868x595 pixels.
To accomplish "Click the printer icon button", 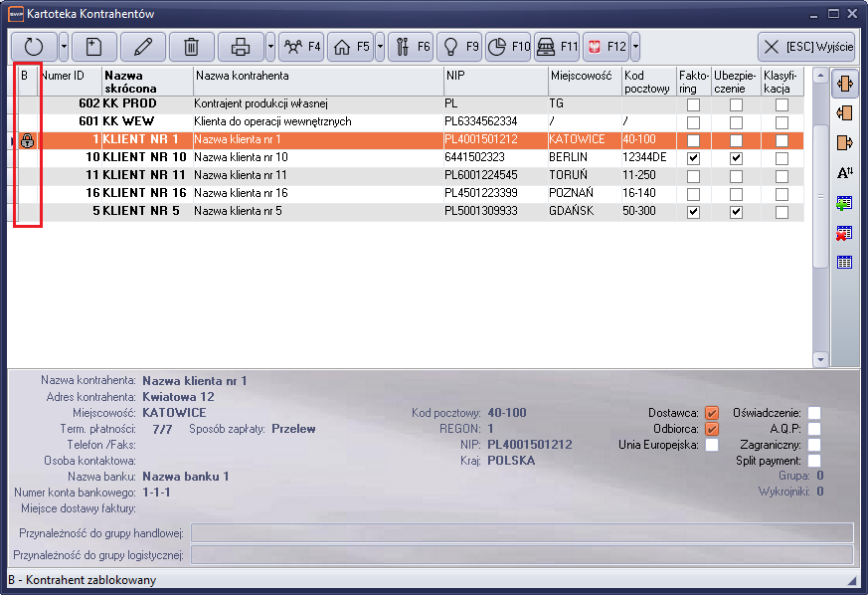I will [x=241, y=46].
